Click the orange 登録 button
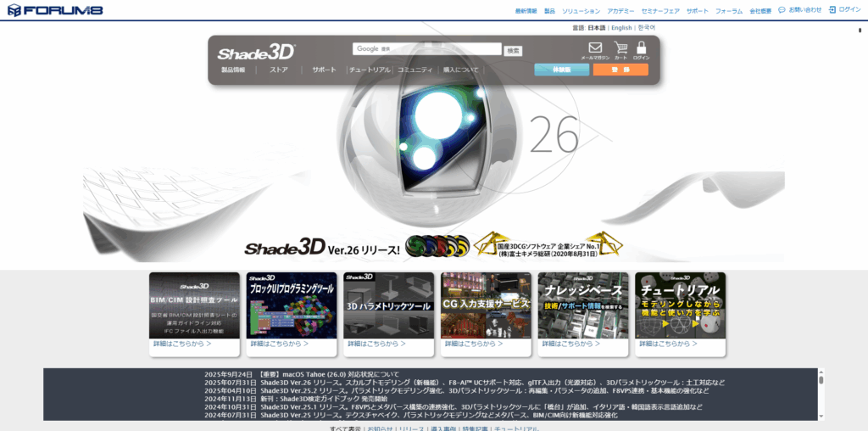The height and width of the screenshot is (431, 868). (x=620, y=70)
